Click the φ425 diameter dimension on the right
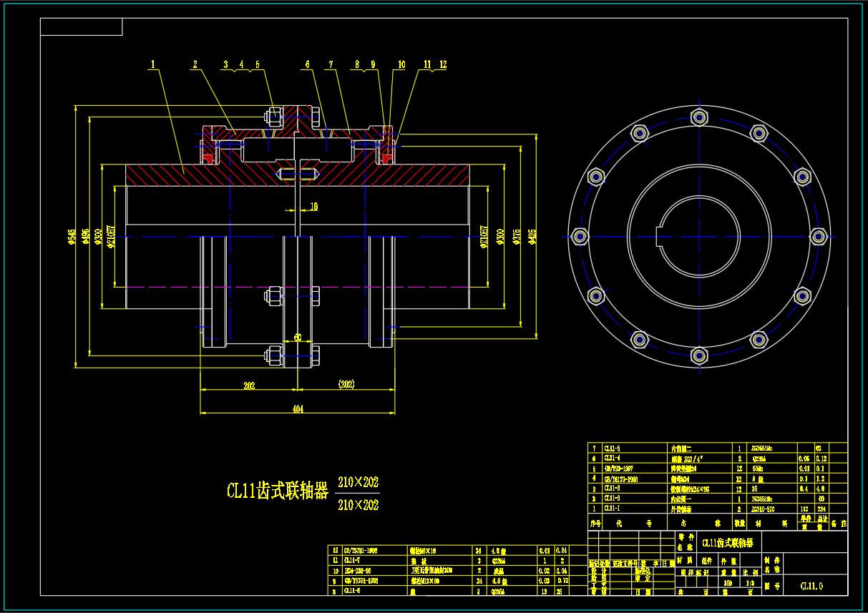Image resolution: width=868 pixels, height=613 pixels. (532, 235)
